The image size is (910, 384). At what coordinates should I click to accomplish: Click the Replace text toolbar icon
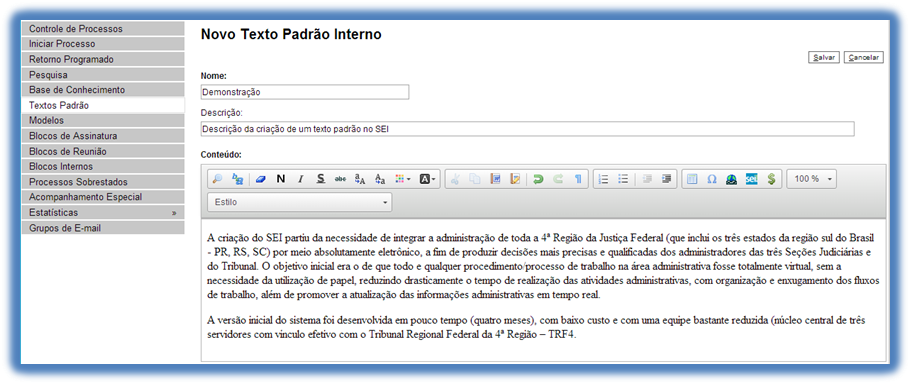(237, 179)
